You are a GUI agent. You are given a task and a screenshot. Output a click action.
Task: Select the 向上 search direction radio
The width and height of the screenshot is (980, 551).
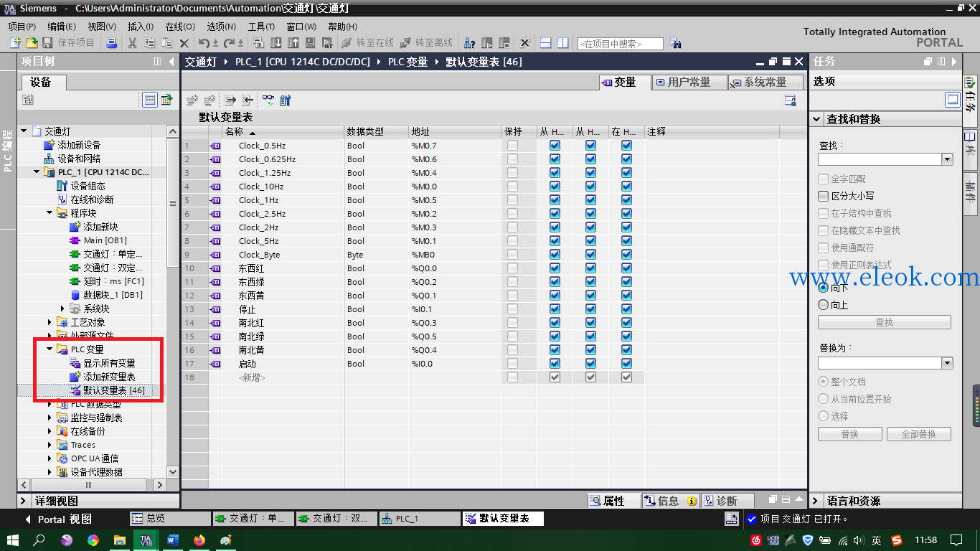tap(823, 305)
